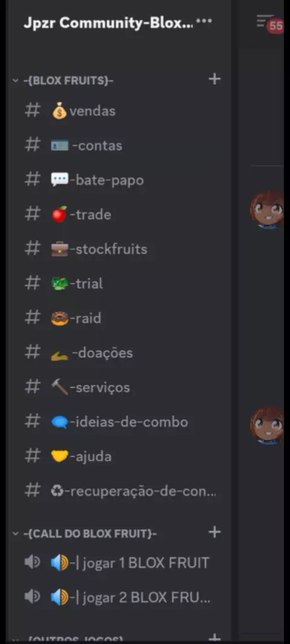The image size is (290, 644).
Task: Click the upper user avatar in the chat
Action: pos(268,210)
